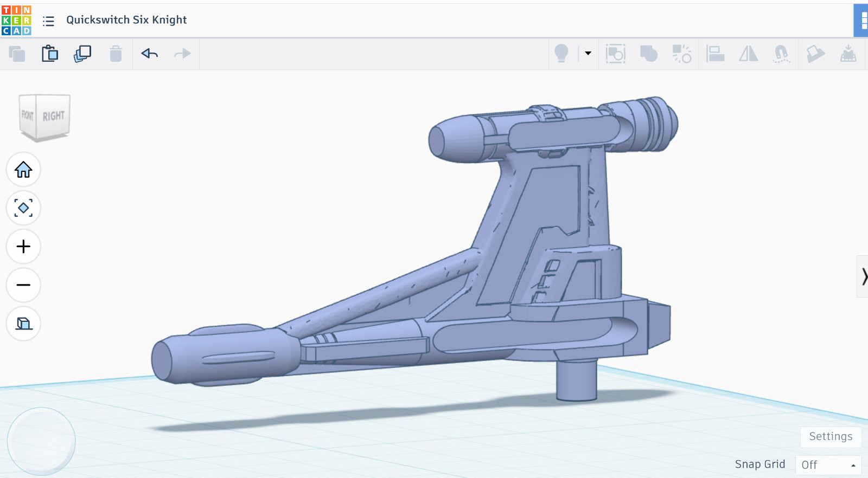Expand the collapsed shapes panel chevron

pos(863,276)
